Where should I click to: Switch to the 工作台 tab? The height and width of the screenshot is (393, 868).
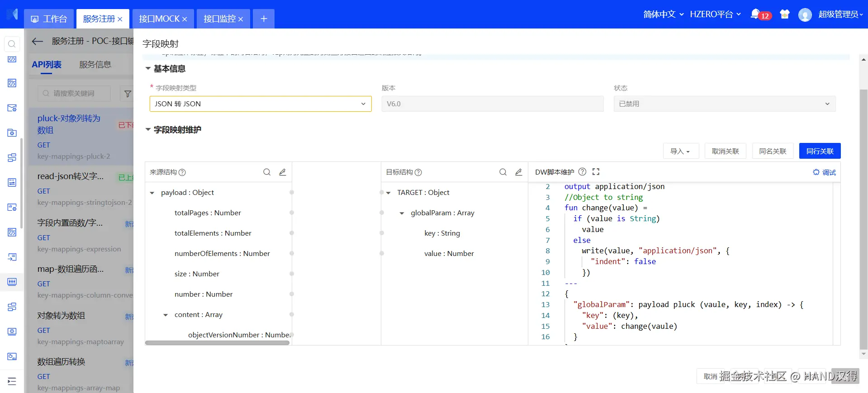(x=49, y=19)
